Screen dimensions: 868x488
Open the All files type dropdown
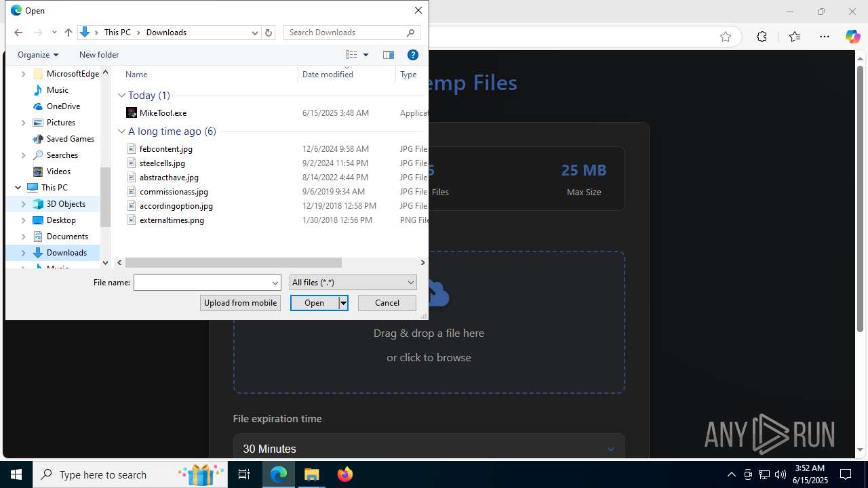click(x=353, y=283)
